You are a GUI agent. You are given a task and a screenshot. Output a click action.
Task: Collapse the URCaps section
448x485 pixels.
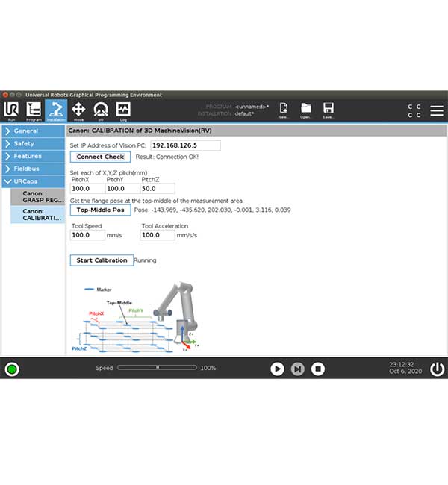(34, 181)
